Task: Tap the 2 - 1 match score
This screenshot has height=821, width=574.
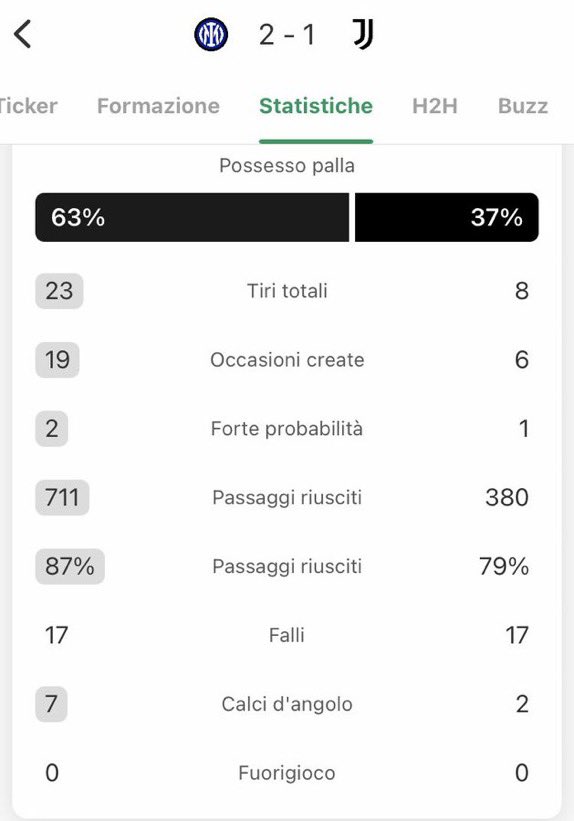Action: 287,35
